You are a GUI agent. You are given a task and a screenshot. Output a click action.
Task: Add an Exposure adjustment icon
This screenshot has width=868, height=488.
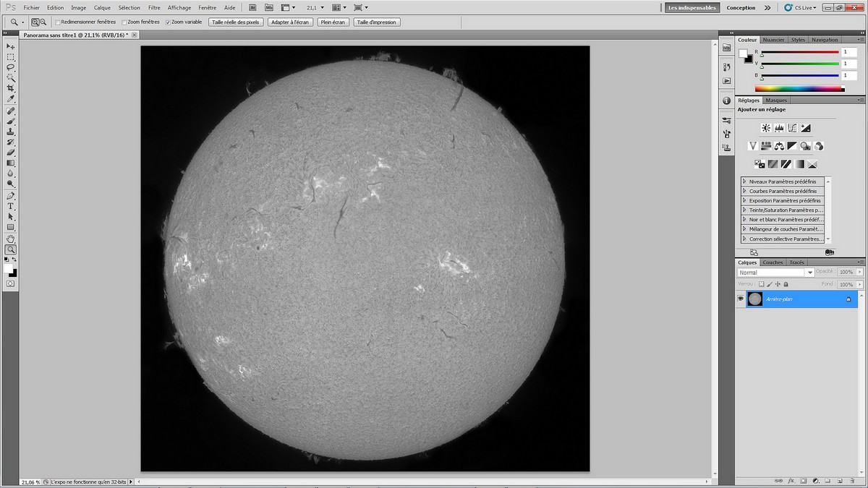click(805, 128)
